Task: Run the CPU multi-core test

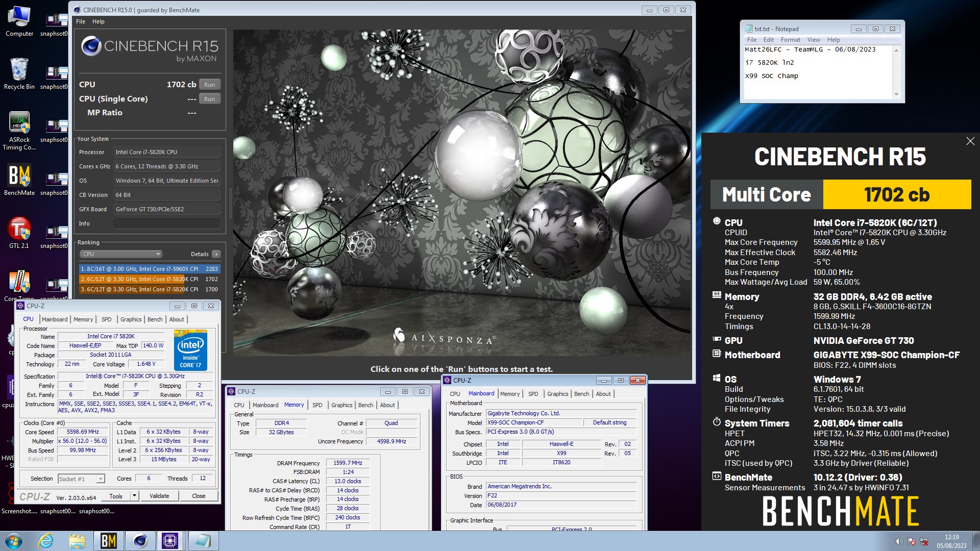Action: tap(209, 85)
